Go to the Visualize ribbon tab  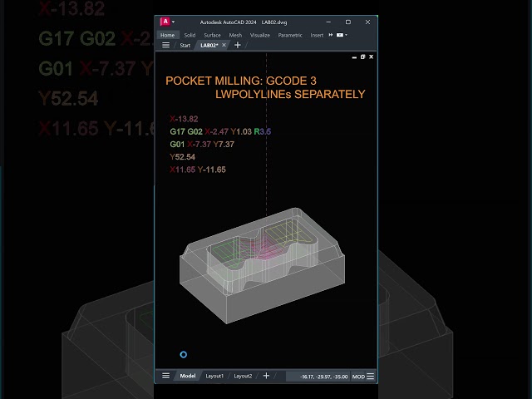260,35
